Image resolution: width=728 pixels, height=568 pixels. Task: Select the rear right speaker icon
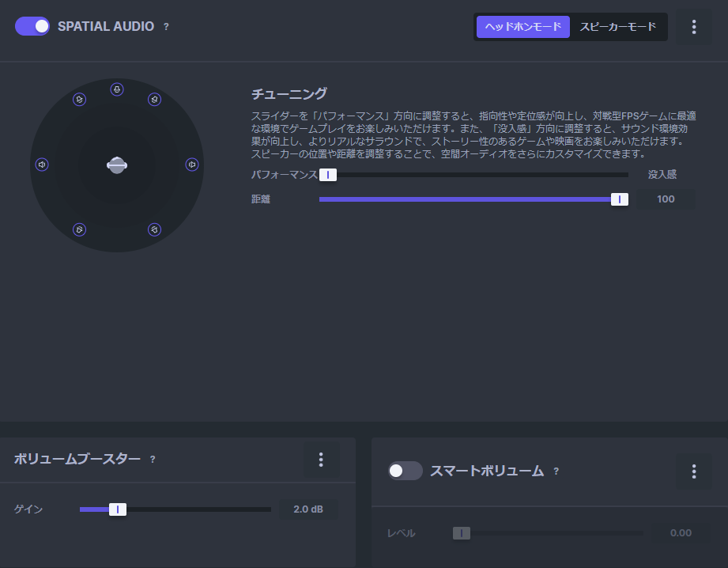[x=155, y=229]
